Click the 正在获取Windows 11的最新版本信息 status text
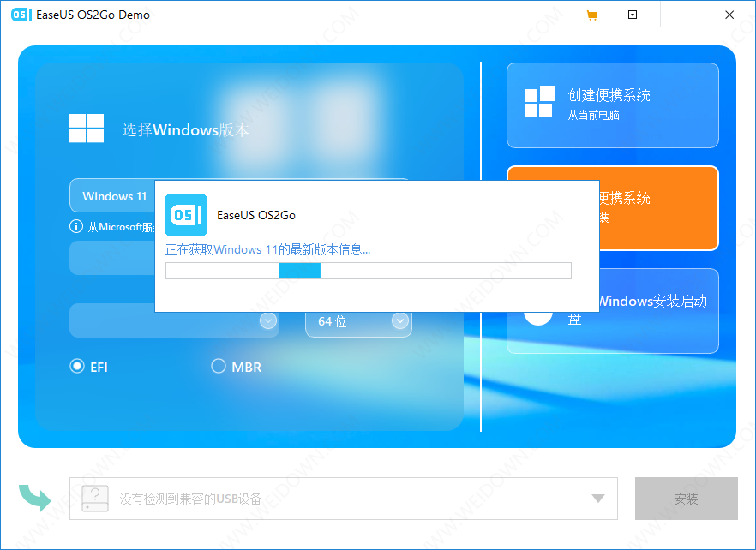The height and width of the screenshot is (550, 756). click(x=267, y=249)
